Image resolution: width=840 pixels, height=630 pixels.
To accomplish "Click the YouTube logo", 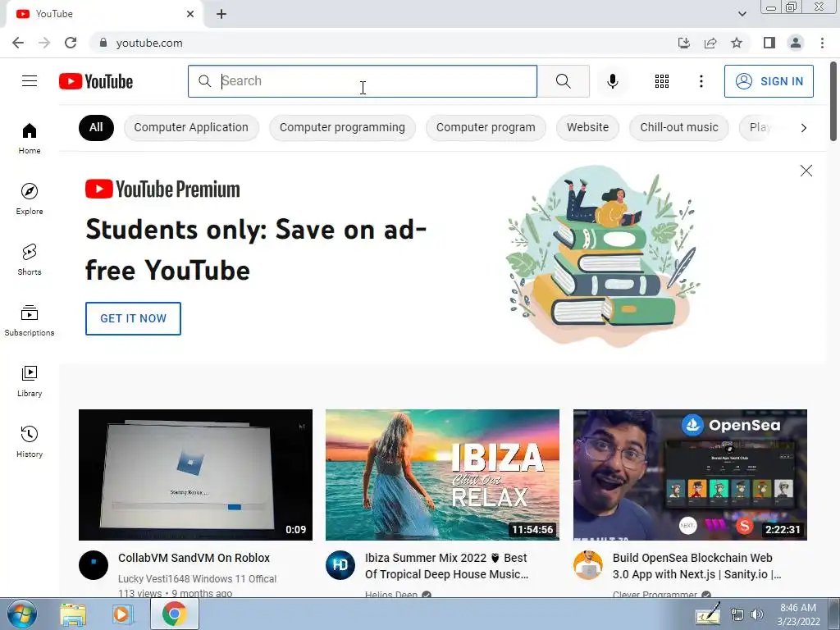I will [x=96, y=81].
